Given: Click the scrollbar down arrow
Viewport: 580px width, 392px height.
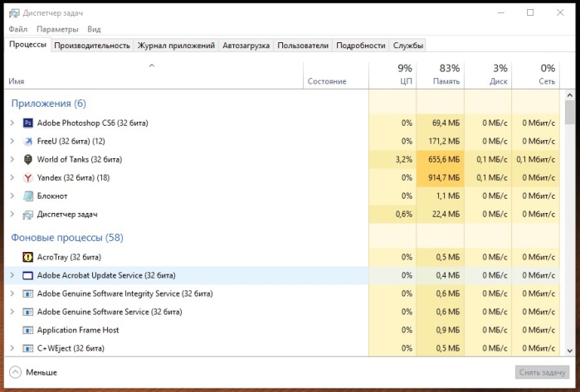Looking at the screenshot, I should (x=570, y=351).
